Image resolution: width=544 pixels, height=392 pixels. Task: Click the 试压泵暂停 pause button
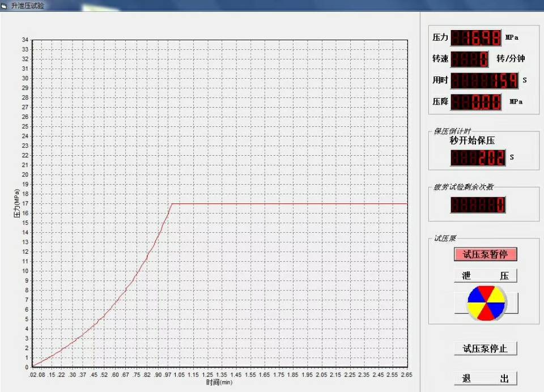[x=486, y=254]
